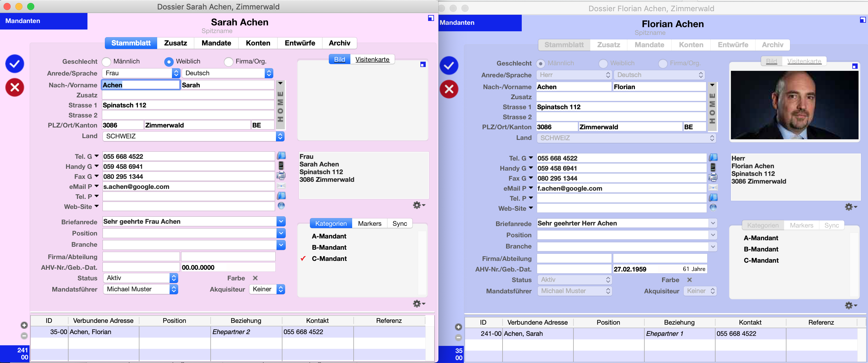Switch to Mandate tab in Sarah's dossier
Screen dimensions: 868x363
pos(216,43)
